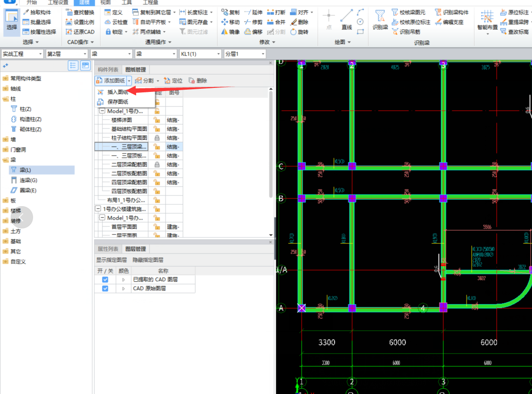
Task: Switch to the 属性列表 tab
Action: tap(108, 249)
